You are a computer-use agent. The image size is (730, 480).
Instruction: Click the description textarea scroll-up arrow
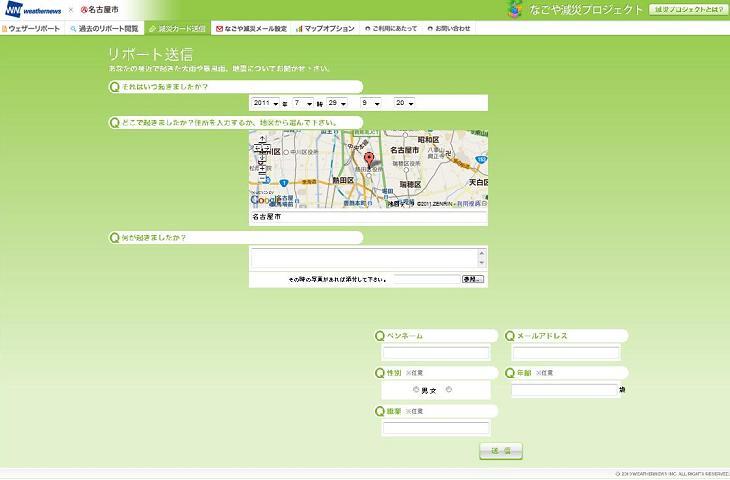pos(481,253)
